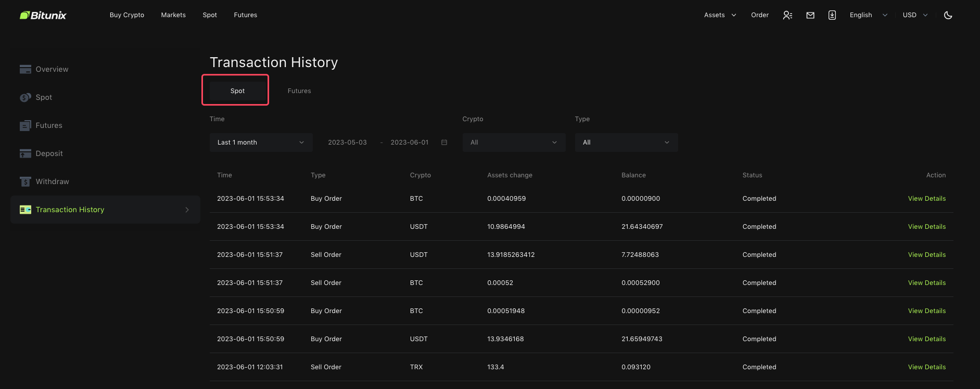The image size is (980, 389).
Task: Open Buy Crypto in top navigation
Action: point(127,15)
